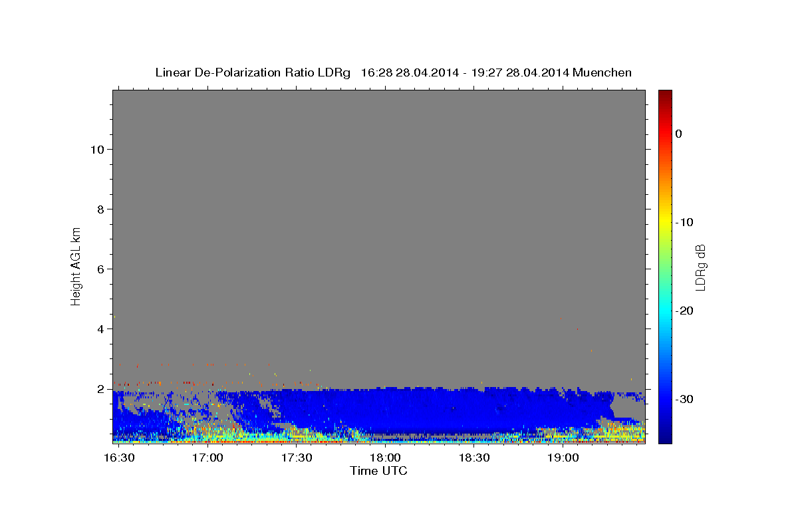798x532 pixels.
Task: Click the colorbar value -30
Action: click(685, 399)
